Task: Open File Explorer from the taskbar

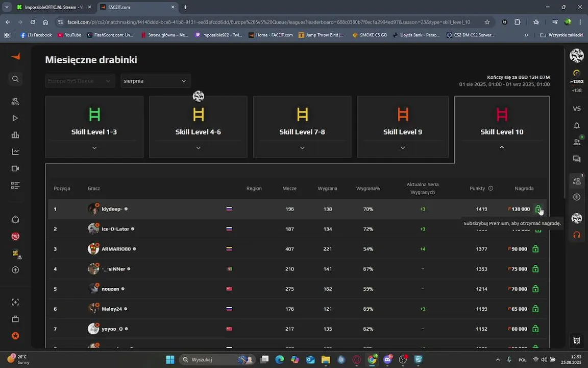Action: click(326, 360)
